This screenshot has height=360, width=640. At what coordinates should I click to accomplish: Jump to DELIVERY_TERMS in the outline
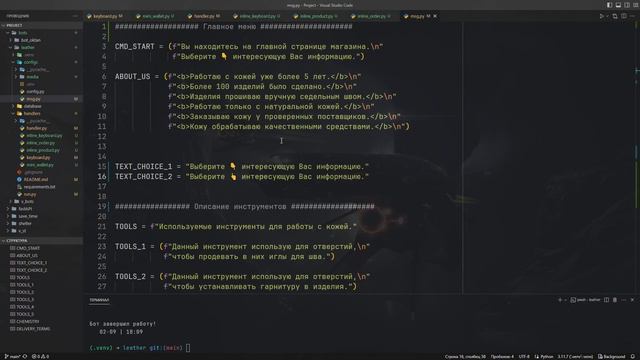coord(41,329)
